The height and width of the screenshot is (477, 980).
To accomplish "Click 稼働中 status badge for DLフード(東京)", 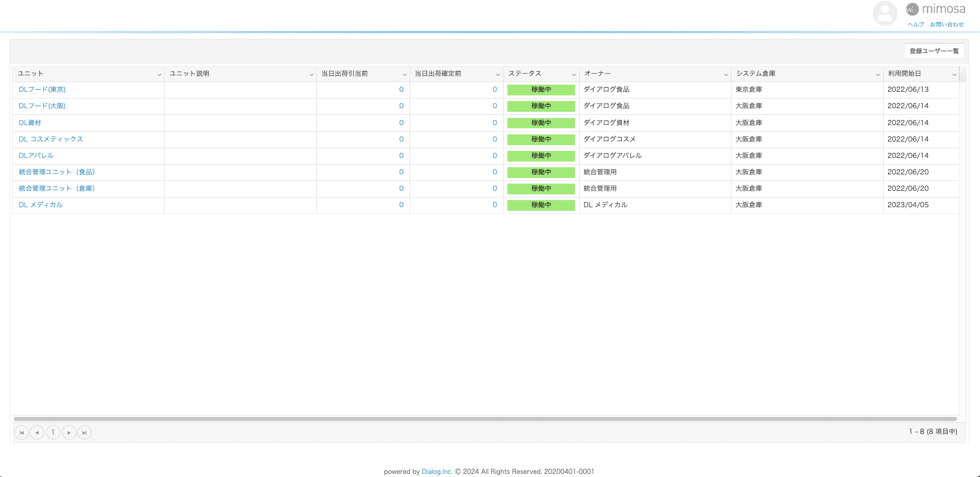I will [x=541, y=90].
